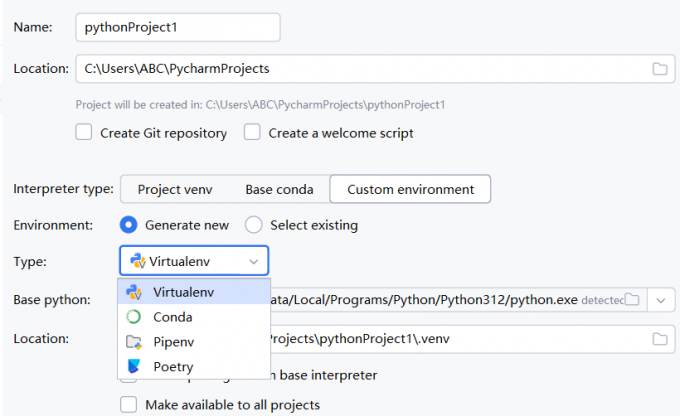The image size is (680, 416).
Task: Click the Conda ring icon in list
Action: (x=134, y=317)
